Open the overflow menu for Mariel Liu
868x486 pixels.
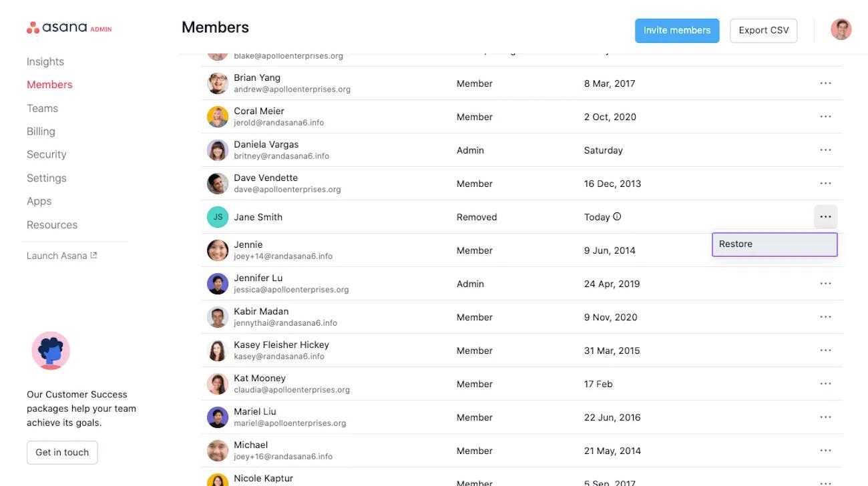[x=826, y=417]
